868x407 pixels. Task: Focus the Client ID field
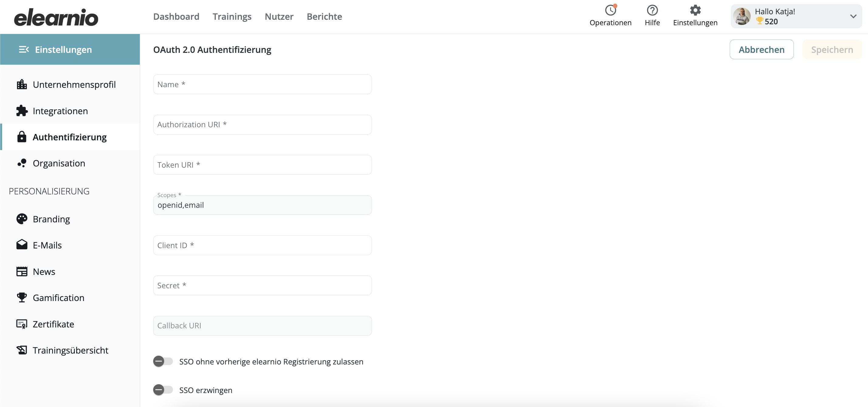263,245
